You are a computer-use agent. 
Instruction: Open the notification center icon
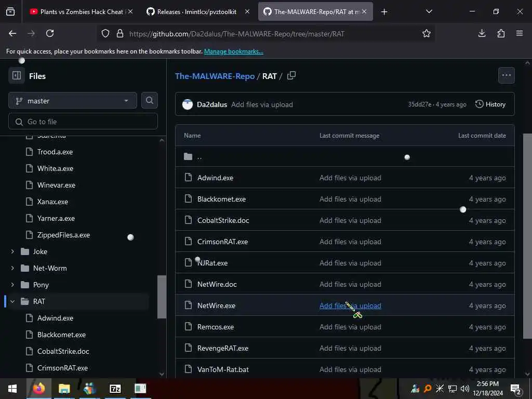(x=516, y=389)
